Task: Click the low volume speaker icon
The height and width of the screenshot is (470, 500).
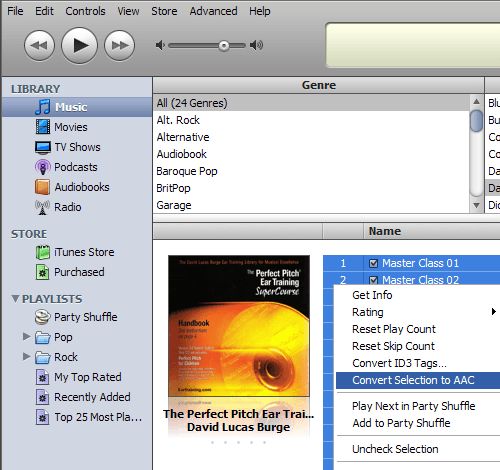Action: click(160, 45)
